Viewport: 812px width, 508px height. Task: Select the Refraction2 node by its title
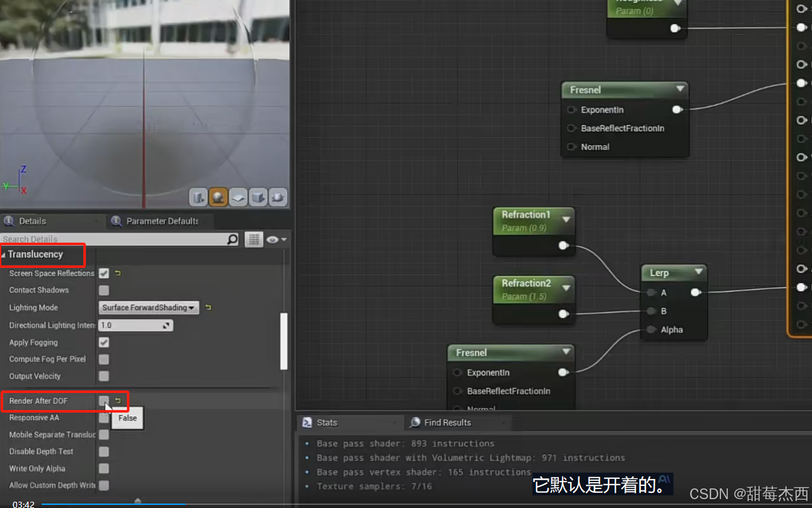(x=526, y=283)
